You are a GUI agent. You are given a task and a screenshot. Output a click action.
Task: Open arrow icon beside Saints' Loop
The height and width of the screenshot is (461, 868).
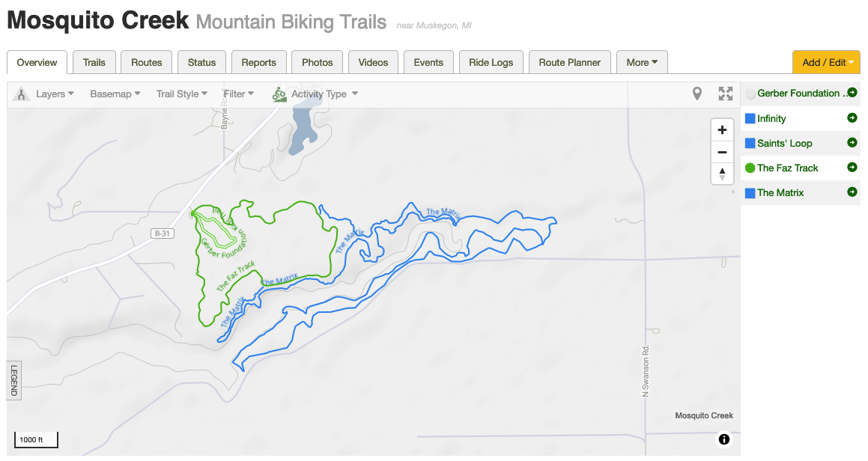(852, 143)
